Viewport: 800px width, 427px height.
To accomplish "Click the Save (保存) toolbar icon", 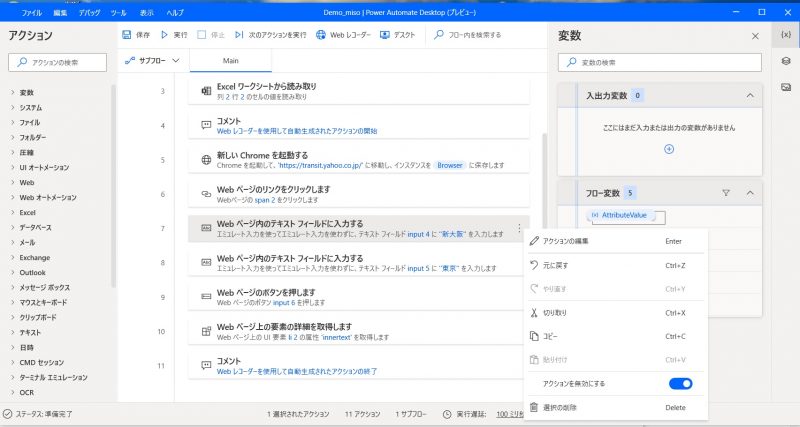I will (127, 35).
